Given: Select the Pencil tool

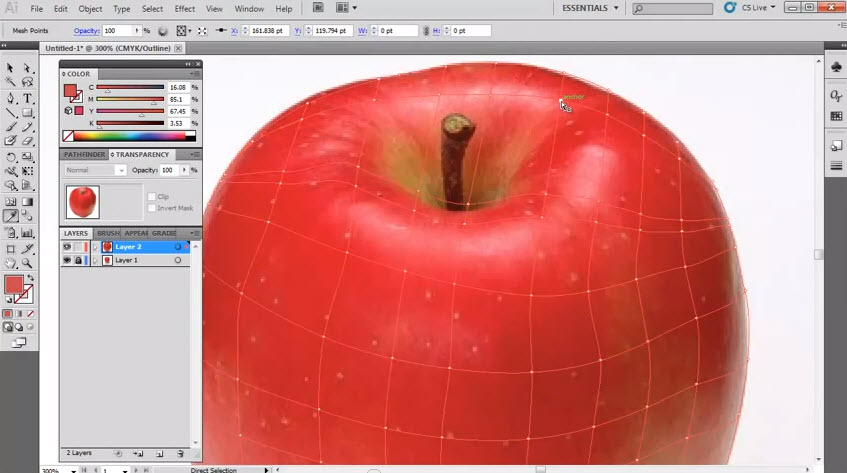Looking at the screenshot, I should 27,127.
